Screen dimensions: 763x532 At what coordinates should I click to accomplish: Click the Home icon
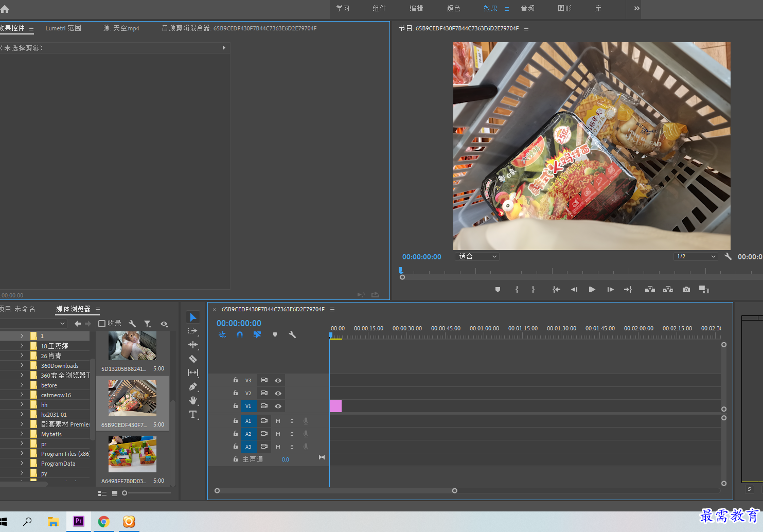(x=5, y=9)
